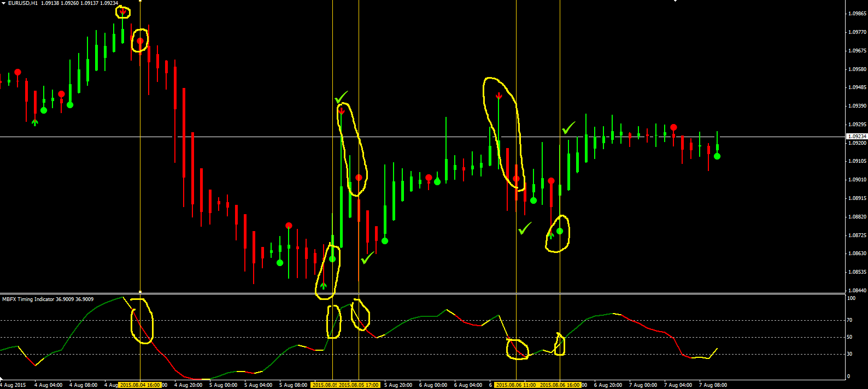The height and width of the screenshot is (389, 868).
Task: Click the 5 Aug 04:00 time axis label
Action: point(258,385)
